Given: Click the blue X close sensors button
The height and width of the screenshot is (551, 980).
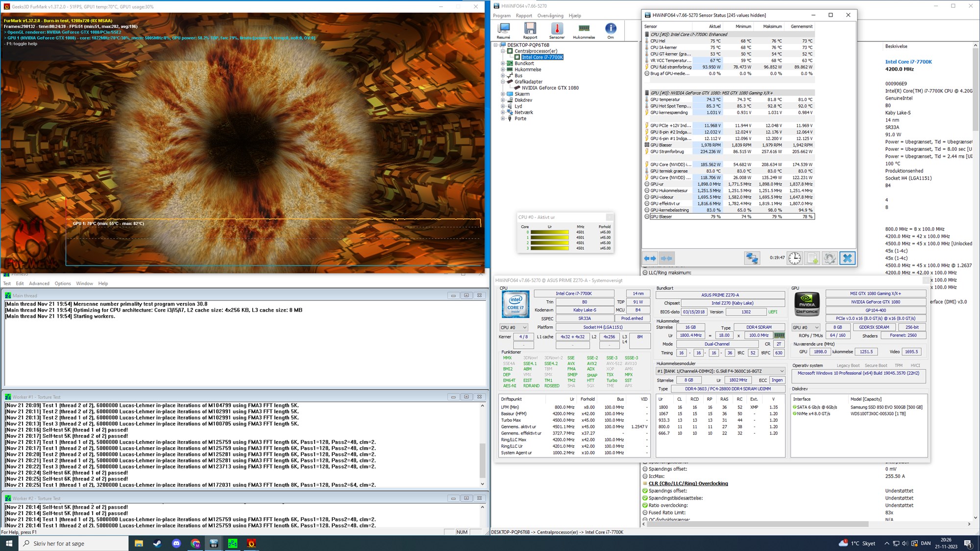Looking at the screenshot, I should click(847, 258).
